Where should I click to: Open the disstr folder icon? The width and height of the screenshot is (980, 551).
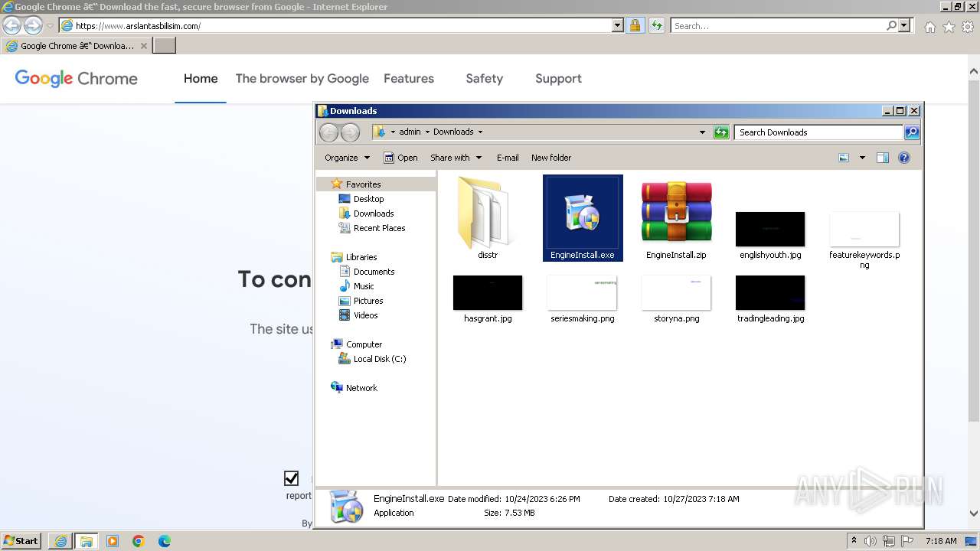(x=488, y=213)
